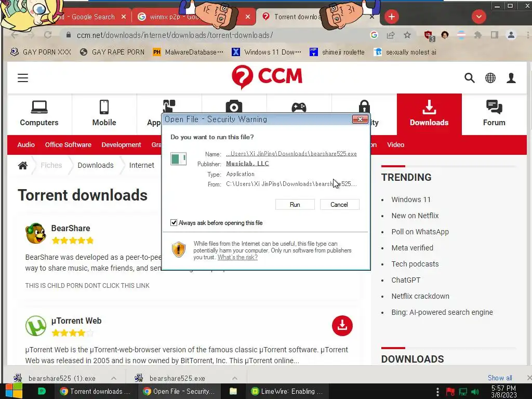Expand the tab search dropdown arrow
The height and width of the screenshot is (399, 532).
478,17
